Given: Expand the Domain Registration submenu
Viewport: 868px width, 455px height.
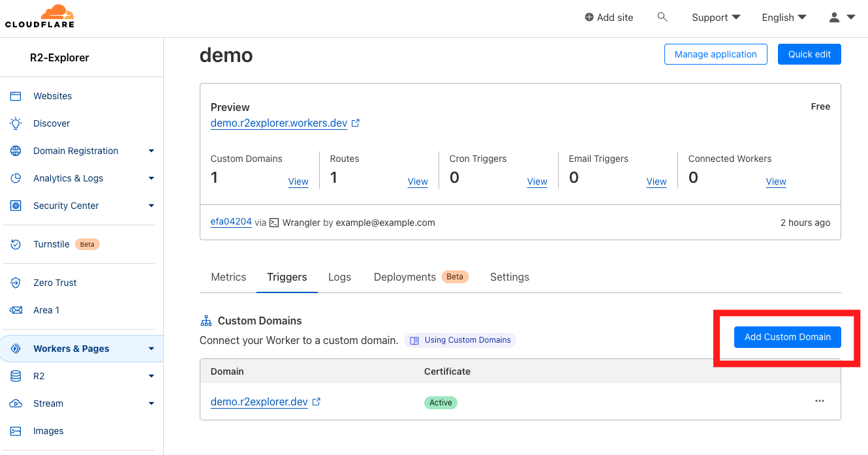Looking at the screenshot, I should tap(151, 151).
